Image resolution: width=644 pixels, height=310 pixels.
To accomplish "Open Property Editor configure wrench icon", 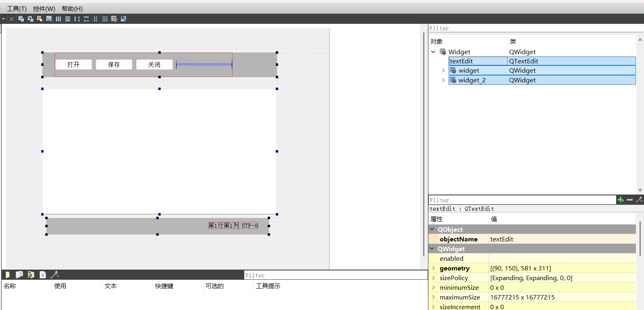I will click(x=639, y=200).
